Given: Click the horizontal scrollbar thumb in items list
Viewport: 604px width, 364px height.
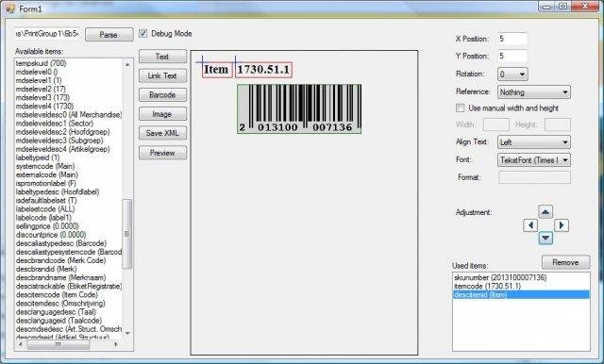Looking at the screenshot, I should point(59,344).
